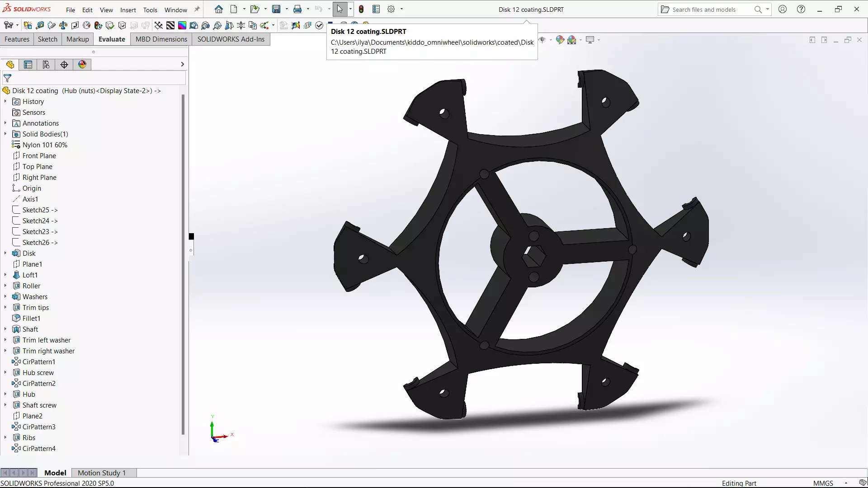Select Sketch24 in the tree

click(x=40, y=221)
